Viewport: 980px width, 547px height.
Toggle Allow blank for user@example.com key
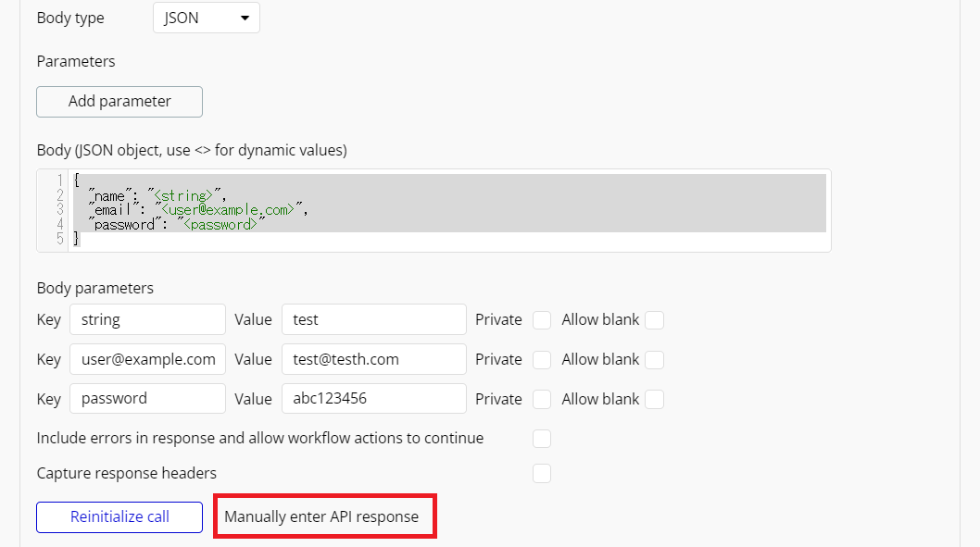tap(654, 360)
